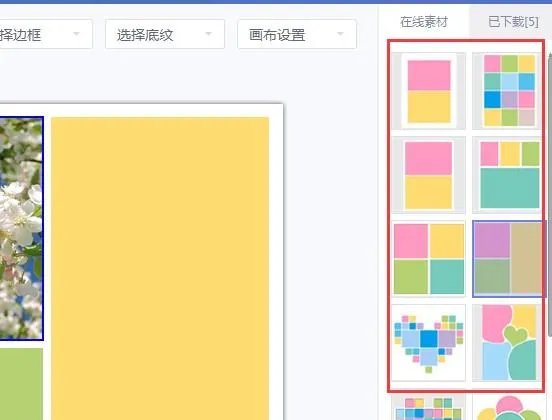Select the partially visible small-squares template
This screenshot has width=552, height=420.
click(x=428, y=407)
